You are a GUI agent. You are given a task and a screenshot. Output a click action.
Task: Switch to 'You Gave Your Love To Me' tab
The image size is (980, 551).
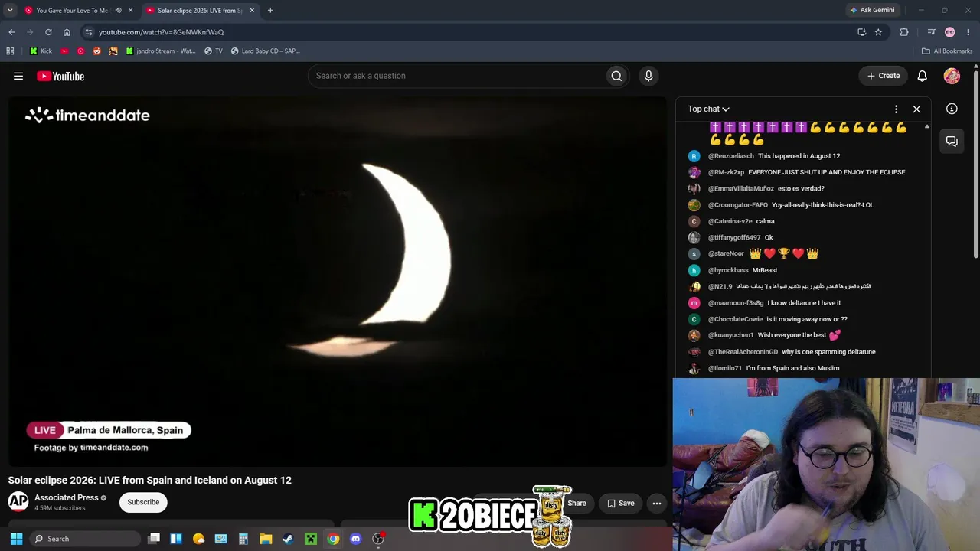(73, 11)
